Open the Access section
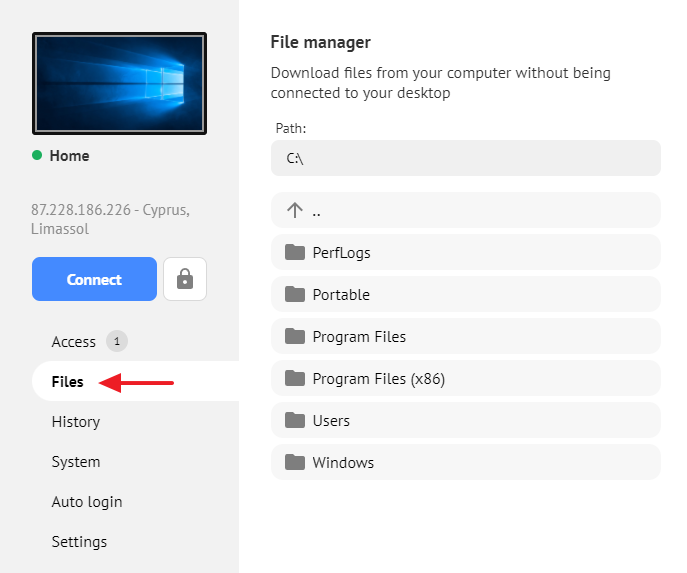 74,342
